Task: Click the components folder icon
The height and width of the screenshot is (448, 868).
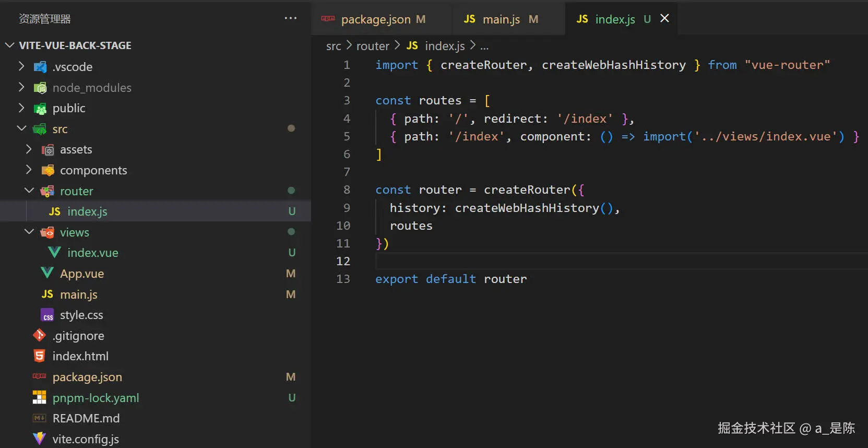Action: coord(47,170)
